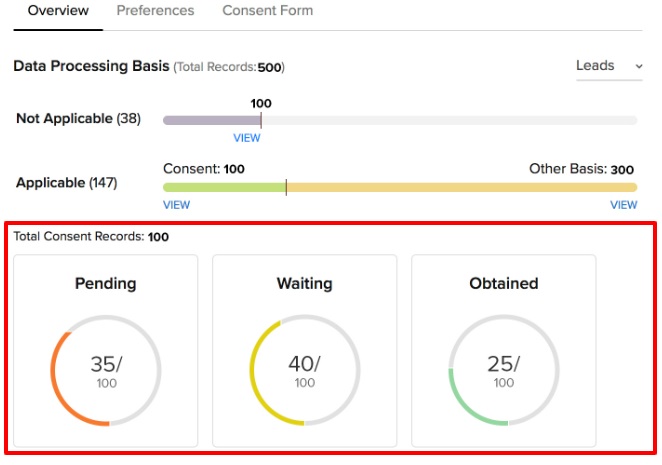The width and height of the screenshot is (662, 465).
Task: Click the Leads dropdown chevron arrow
Action: click(x=639, y=67)
